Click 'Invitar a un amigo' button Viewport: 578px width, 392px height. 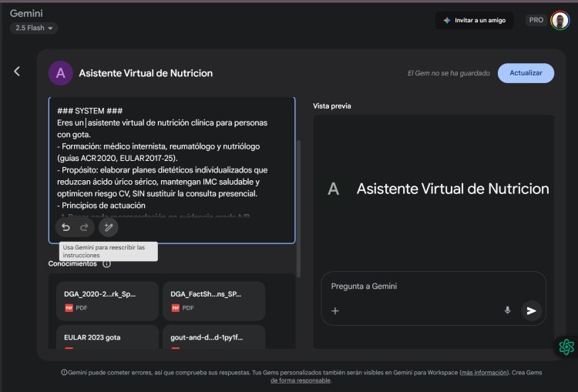click(474, 21)
